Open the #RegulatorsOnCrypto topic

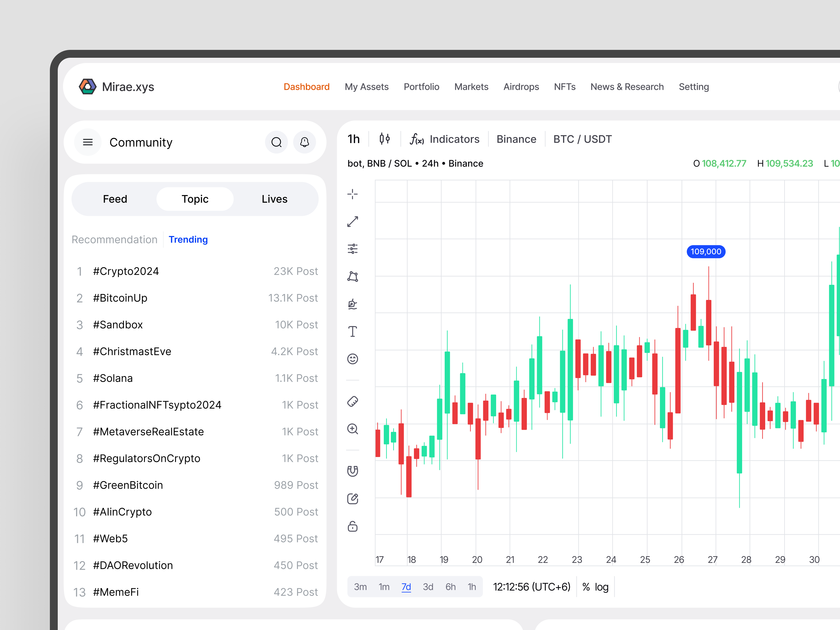pos(195,458)
